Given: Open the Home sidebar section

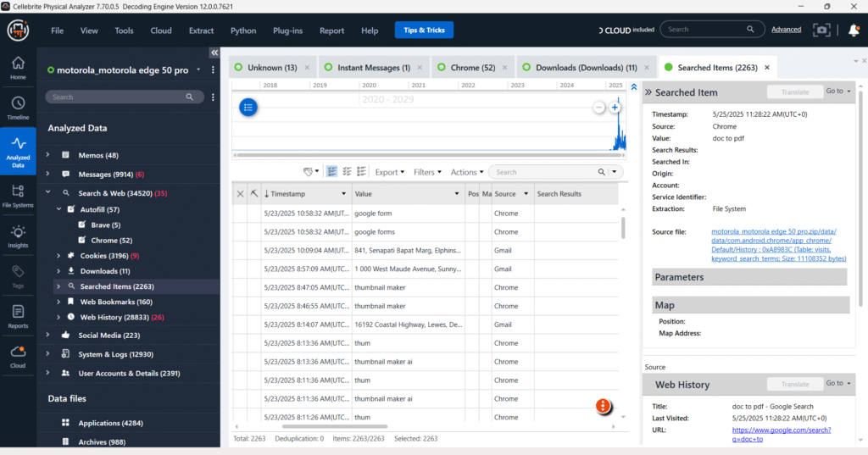Looking at the screenshot, I should 18,68.
